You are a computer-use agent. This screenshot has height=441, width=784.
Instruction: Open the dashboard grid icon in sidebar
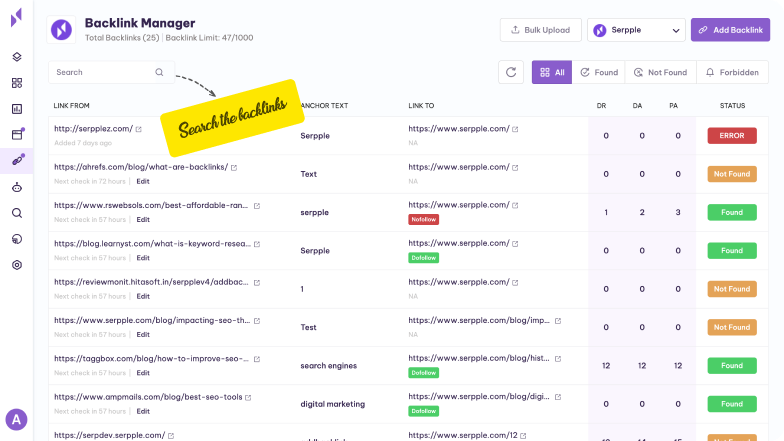pyautogui.click(x=17, y=83)
